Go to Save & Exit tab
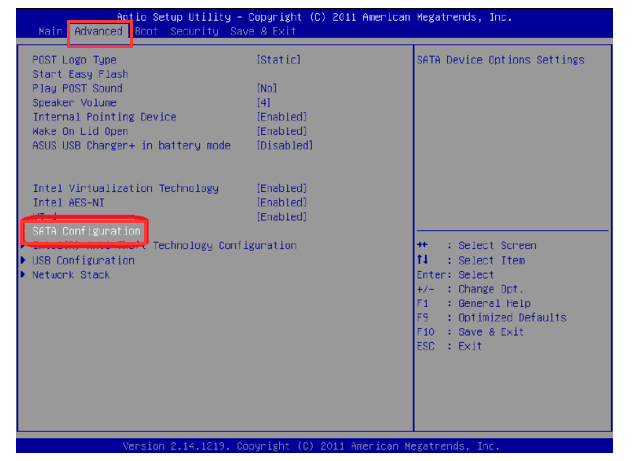 pos(263,31)
